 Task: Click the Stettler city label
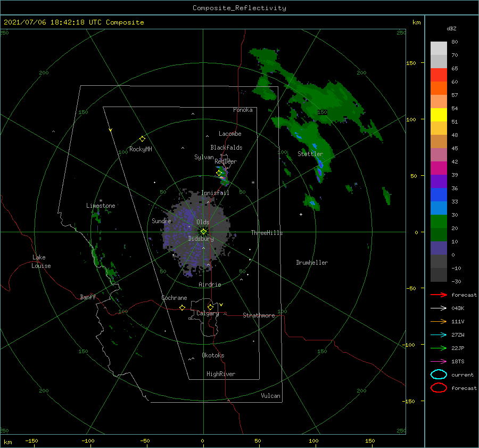point(310,154)
